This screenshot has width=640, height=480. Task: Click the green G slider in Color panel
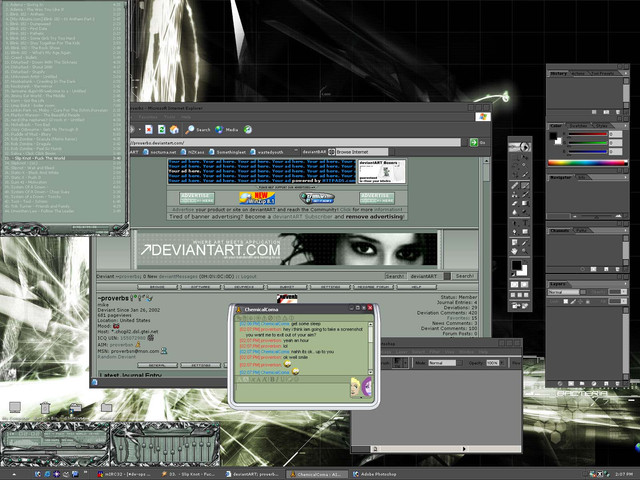pos(588,142)
